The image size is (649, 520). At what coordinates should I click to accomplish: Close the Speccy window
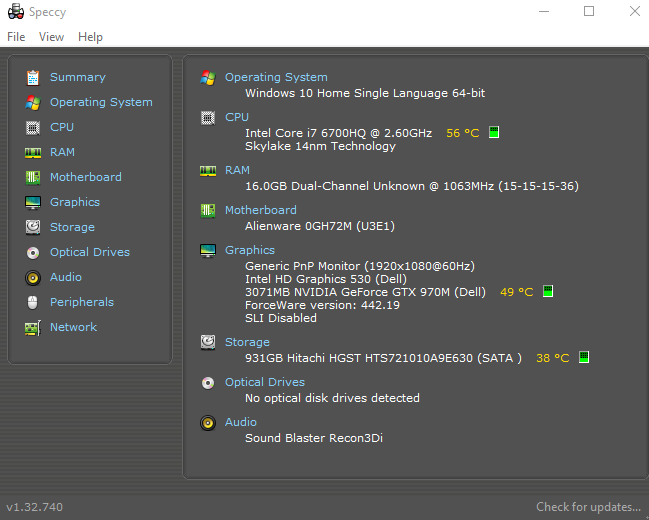[x=635, y=12]
